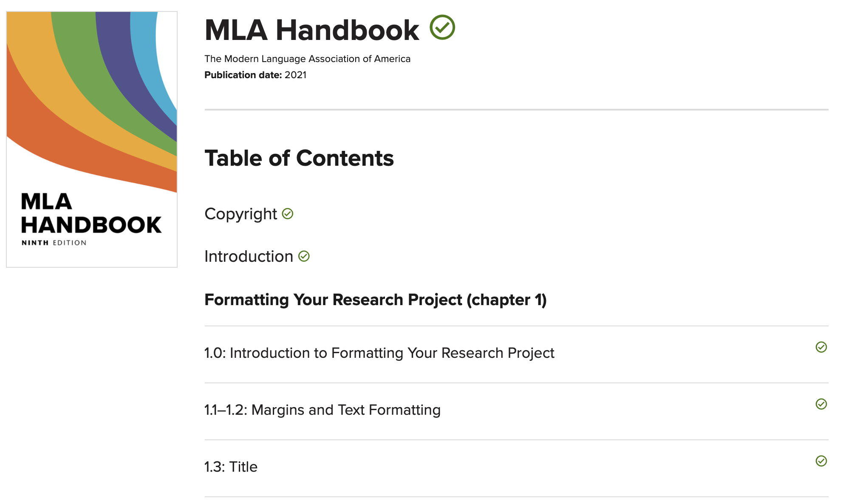This screenshot has height=504, width=843.
Task: Click The Modern Language Association of America text
Action: point(307,59)
